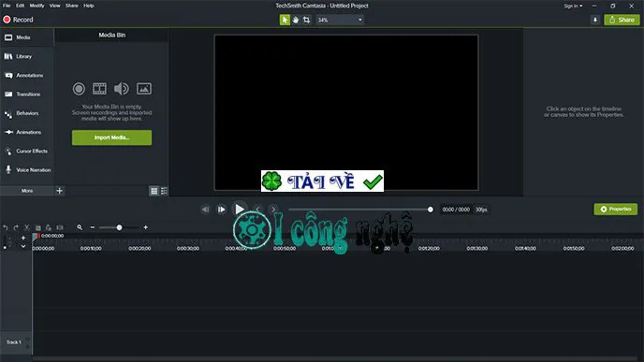Choose the crop tool
The width and height of the screenshot is (644, 362).
pyautogui.click(x=306, y=20)
